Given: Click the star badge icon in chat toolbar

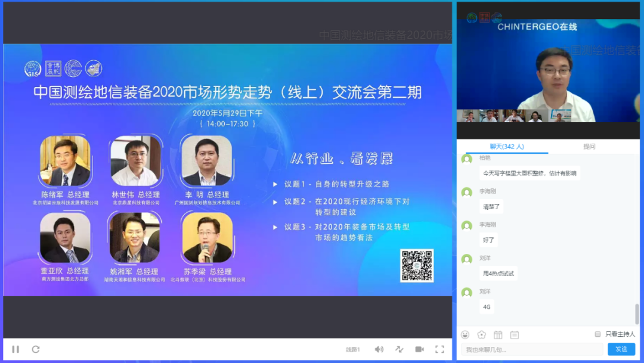Looking at the screenshot, I should [x=481, y=334].
